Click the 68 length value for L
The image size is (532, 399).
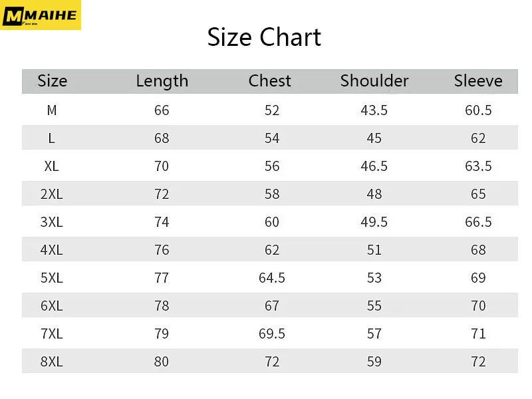162,138
